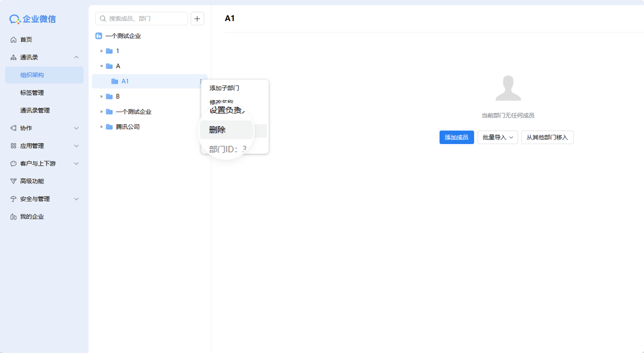
Task: Click the A1 department title
Action: pyautogui.click(x=230, y=18)
